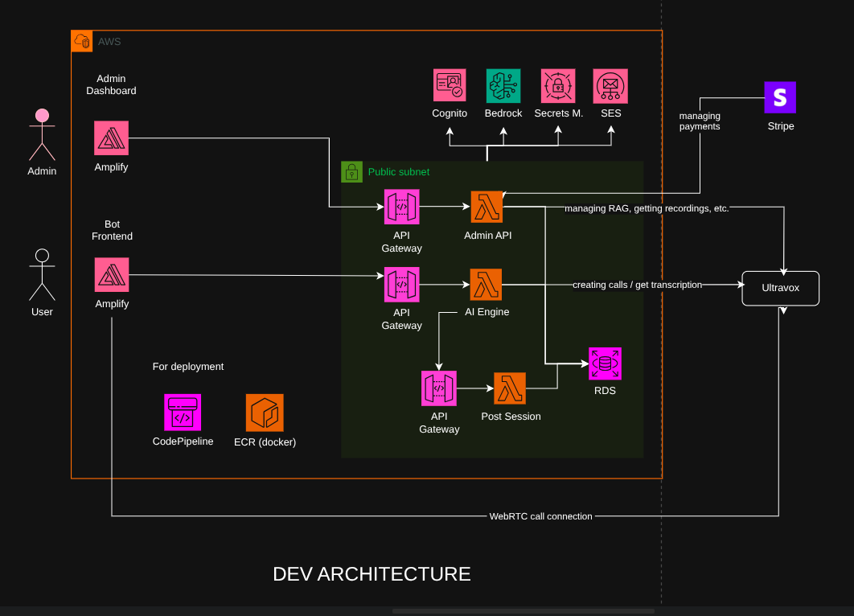
Task: Click the AI Engine Lambda icon
Action: tap(487, 283)
